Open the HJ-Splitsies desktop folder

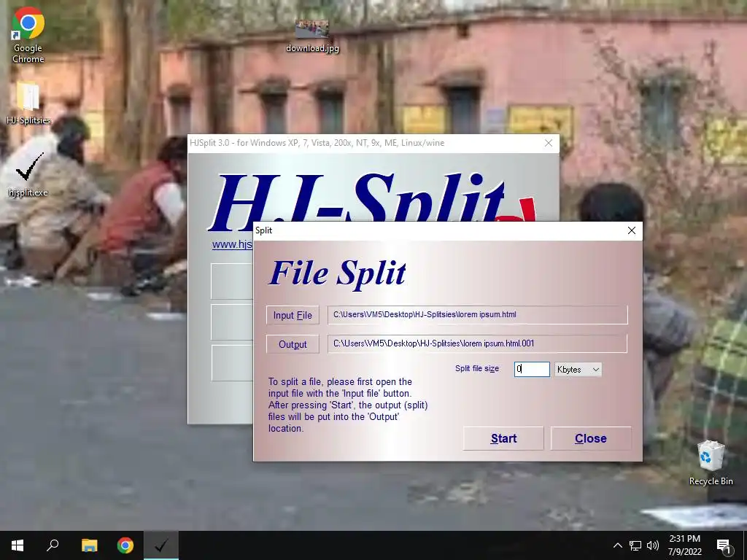[28, 102]
